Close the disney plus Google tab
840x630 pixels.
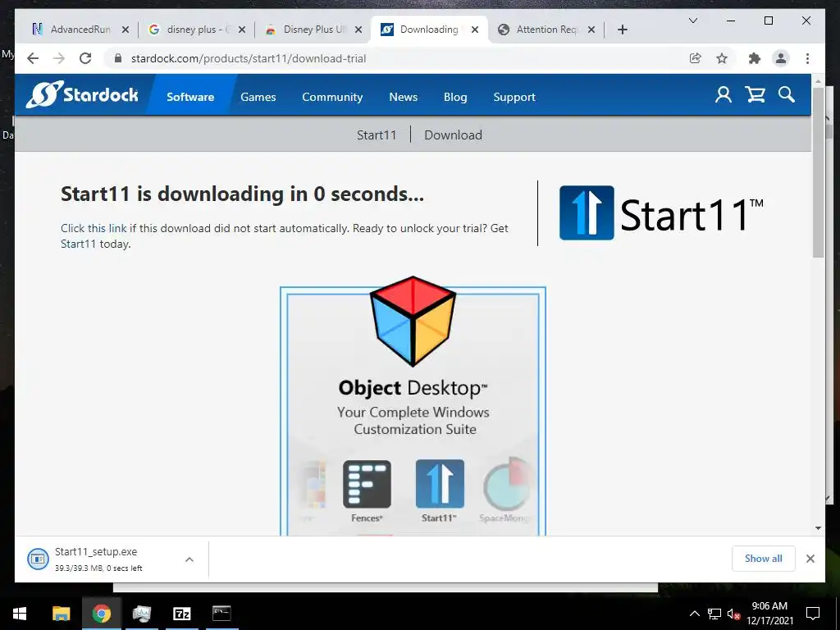point(242,30)
